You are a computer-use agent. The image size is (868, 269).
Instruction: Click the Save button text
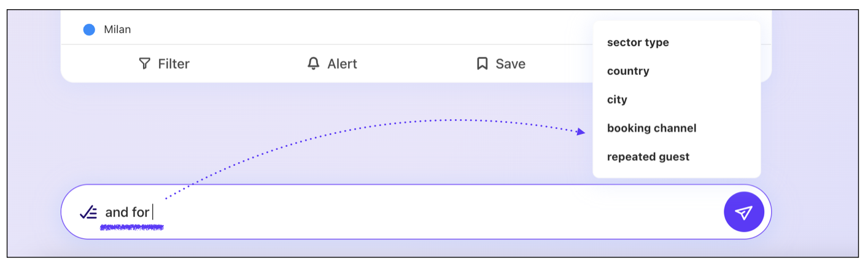coord(510,64)
